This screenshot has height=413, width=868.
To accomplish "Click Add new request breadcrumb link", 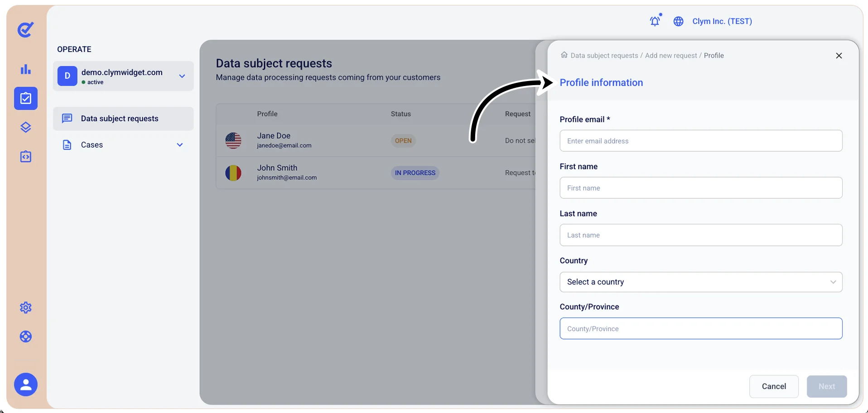I will (671, 55).
